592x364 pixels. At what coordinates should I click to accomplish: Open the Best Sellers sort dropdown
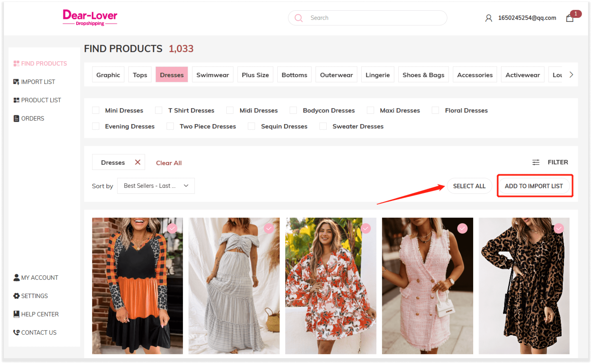(x=156, y=186)
